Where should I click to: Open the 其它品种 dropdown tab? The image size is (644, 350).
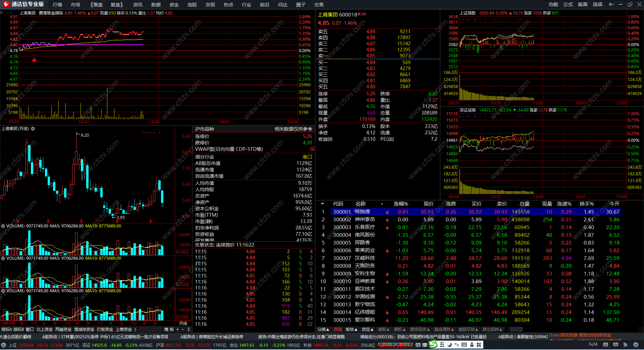click(492, 330)
